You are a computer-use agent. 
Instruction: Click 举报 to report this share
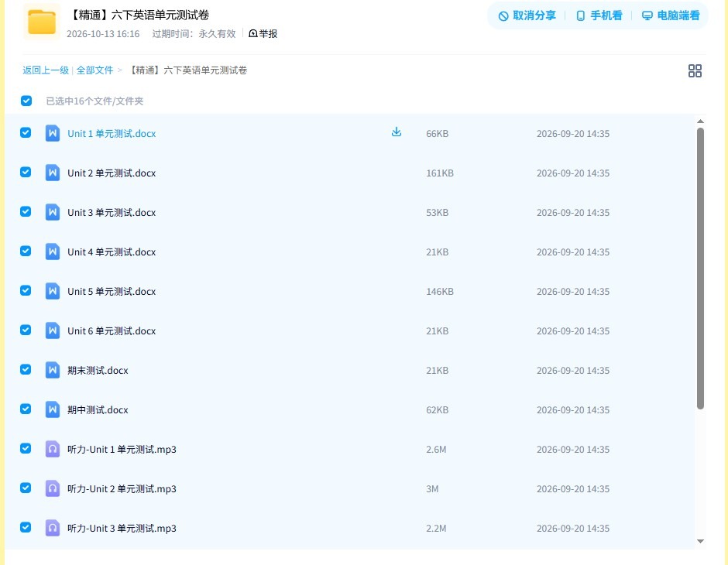pos(263,33)
